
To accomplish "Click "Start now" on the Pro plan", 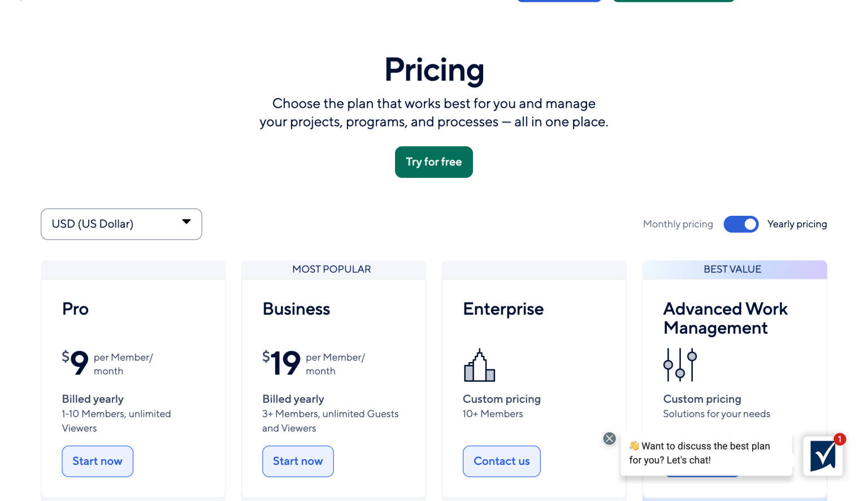I will point(97,461).
